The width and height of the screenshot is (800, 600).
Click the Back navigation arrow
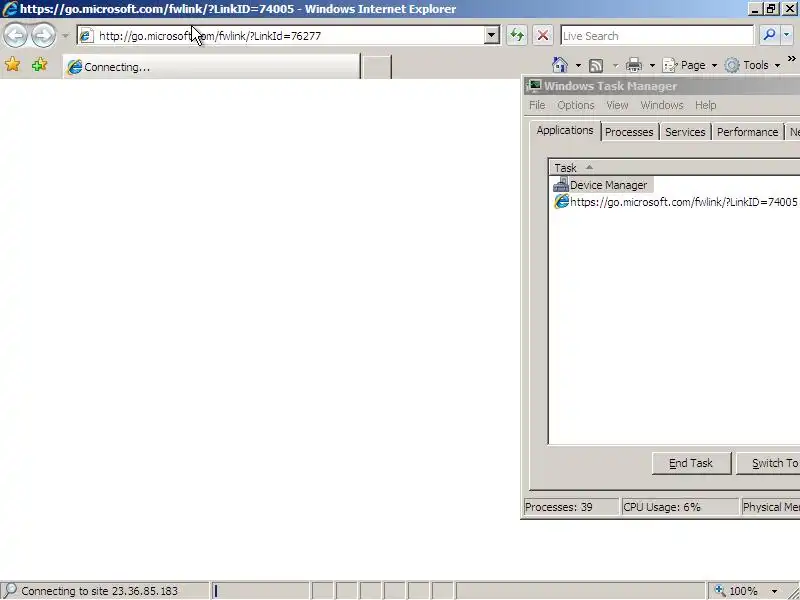tap(15, 36)
